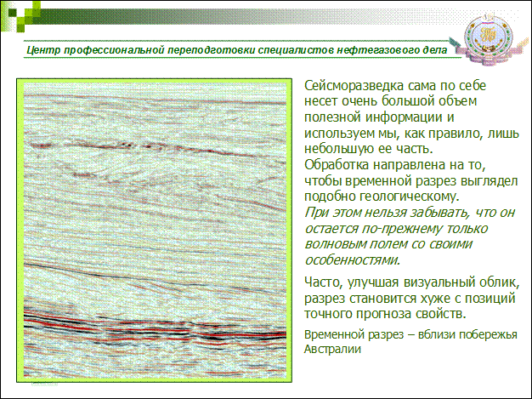Image resolution: width=532 pixels, height=399 pixels.
Task: Click the seismic section image
Action: (x=155, y=231)
